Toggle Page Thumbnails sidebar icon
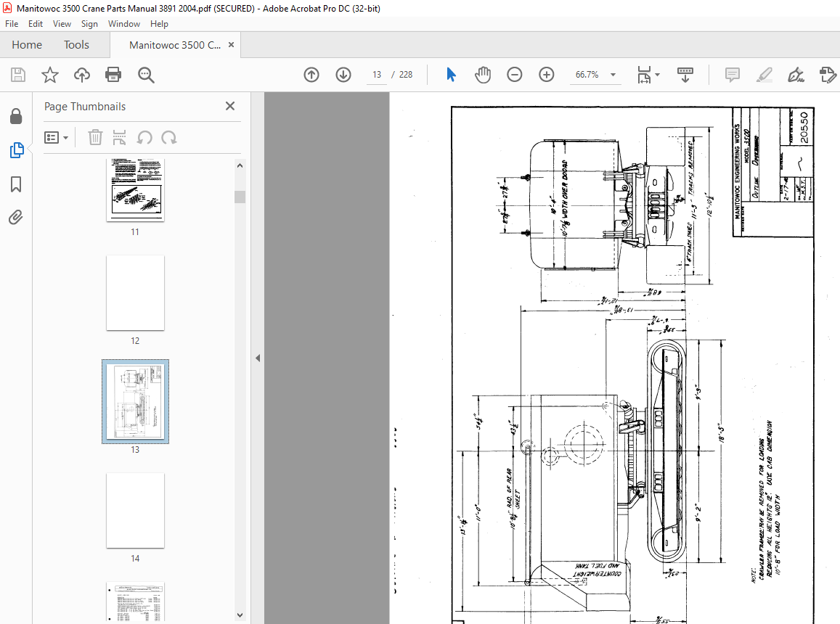Viewport: 840px width, 624px height. 17,150
